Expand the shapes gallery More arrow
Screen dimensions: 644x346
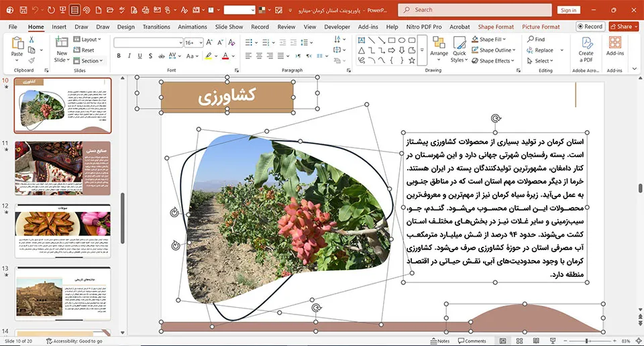[x=422, y=50]
